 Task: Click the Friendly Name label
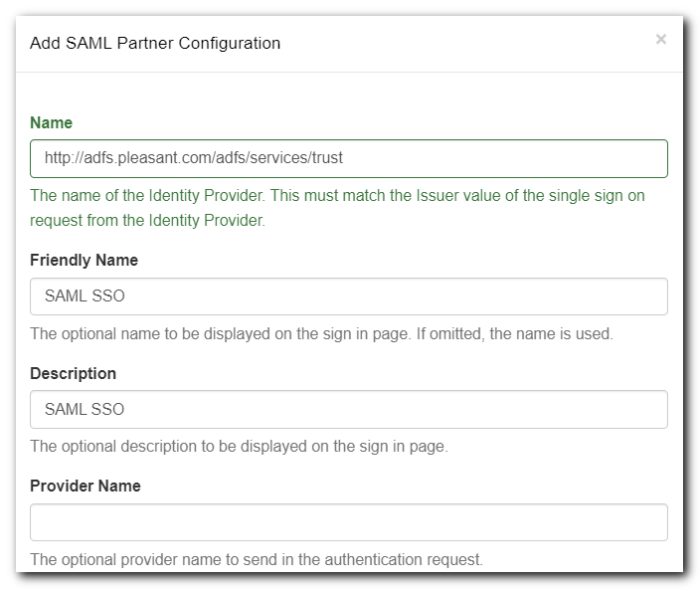[84, 260]
